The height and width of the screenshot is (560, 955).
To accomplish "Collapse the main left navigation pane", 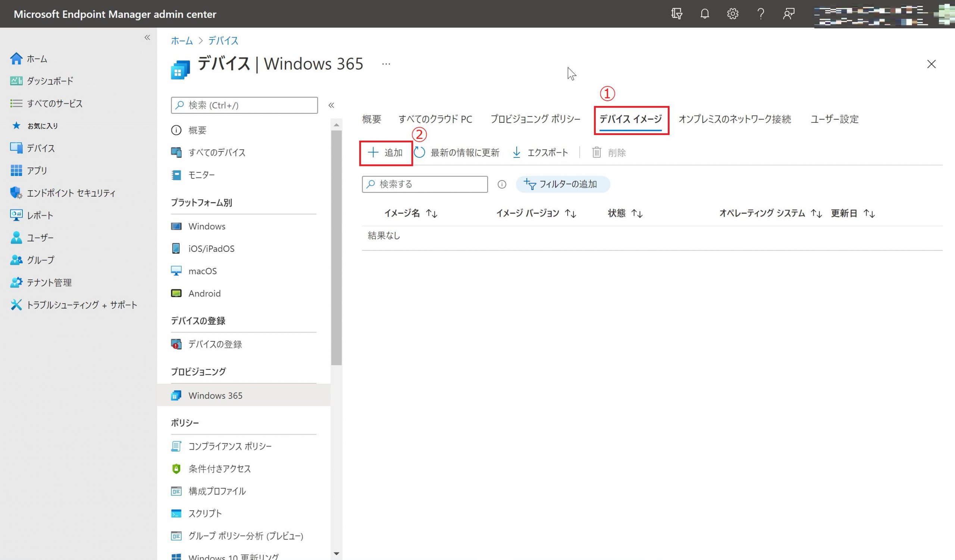I will coord(147,38).
